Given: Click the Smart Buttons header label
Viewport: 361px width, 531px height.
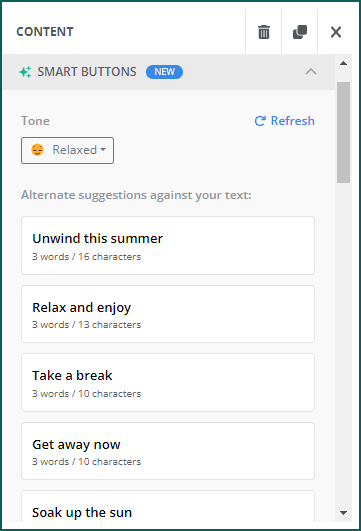Looking at the screenshot, I should [87, 72].
